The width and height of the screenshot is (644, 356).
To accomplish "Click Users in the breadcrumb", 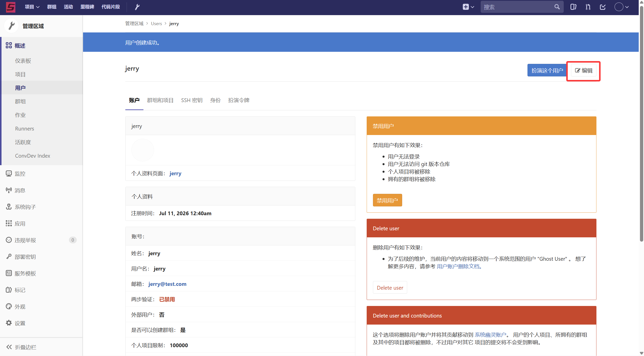I will tap(156, 23).
